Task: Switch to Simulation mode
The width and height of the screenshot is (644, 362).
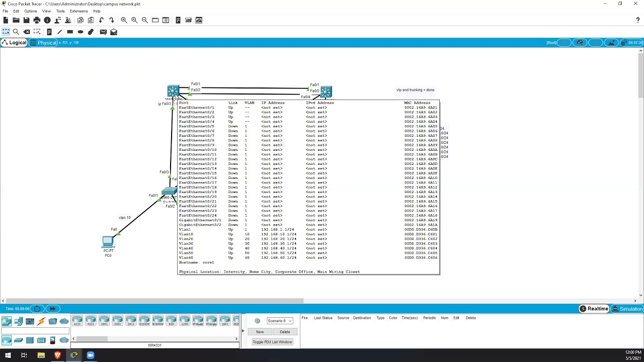Action: tap(627, 309)
